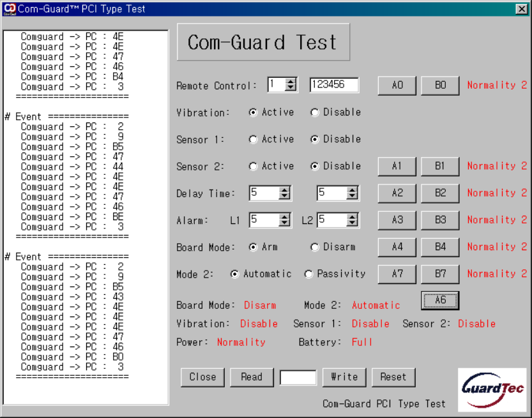
Task: Click the Write button
Action: (344, 377)
